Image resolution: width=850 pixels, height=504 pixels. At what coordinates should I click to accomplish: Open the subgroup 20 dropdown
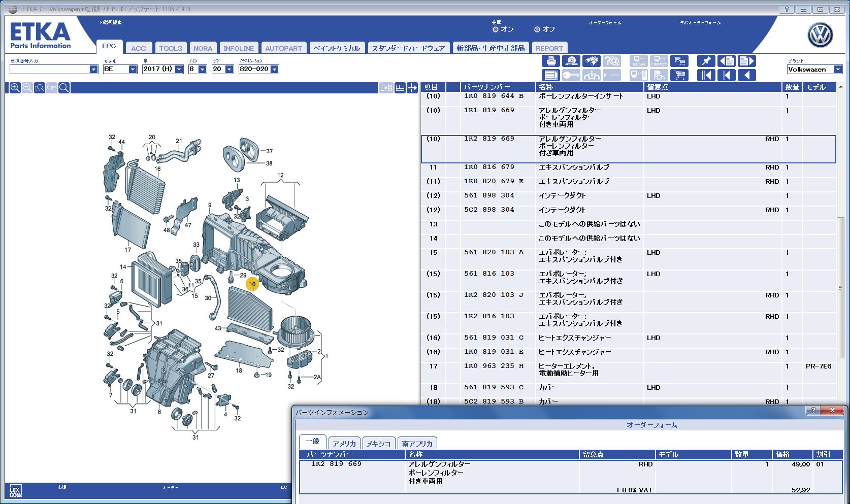point(229,70)
